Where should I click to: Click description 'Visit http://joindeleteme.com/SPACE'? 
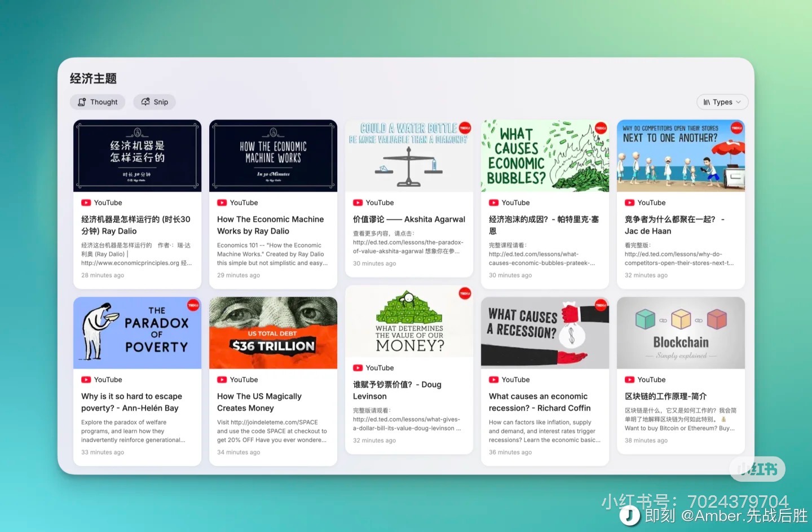(272, 431)
